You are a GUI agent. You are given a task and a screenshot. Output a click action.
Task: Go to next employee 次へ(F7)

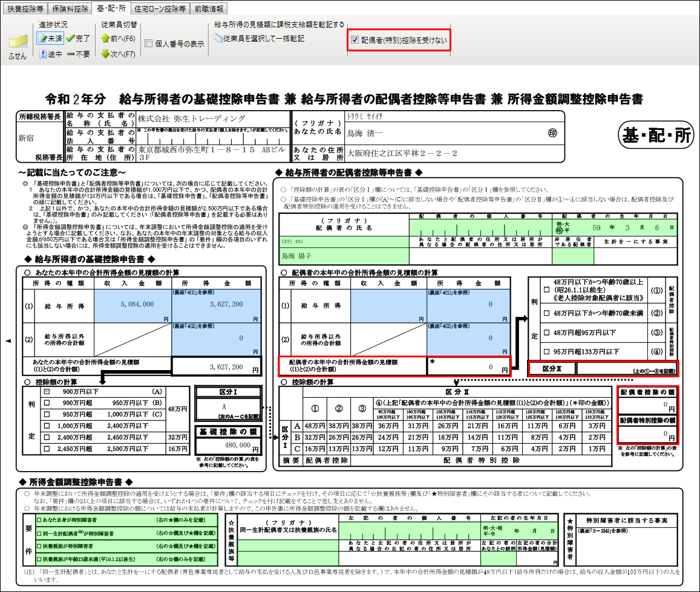point(118,54)
